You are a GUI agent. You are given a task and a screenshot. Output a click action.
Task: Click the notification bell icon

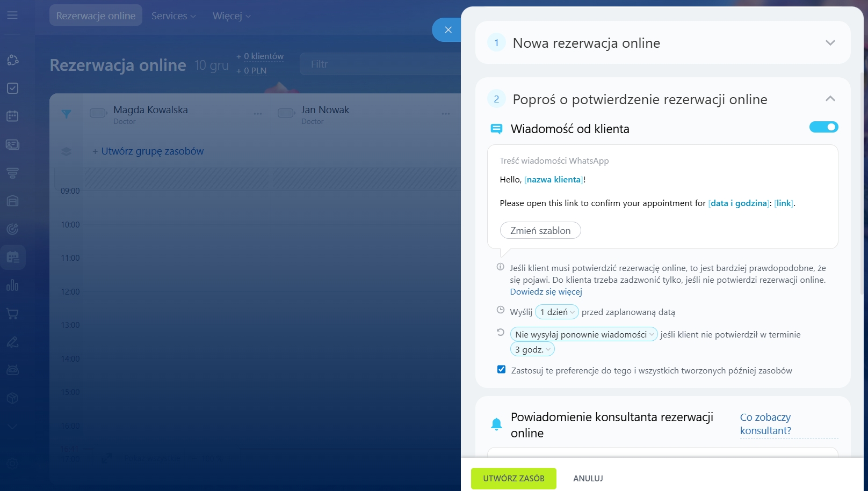point(496,424)
